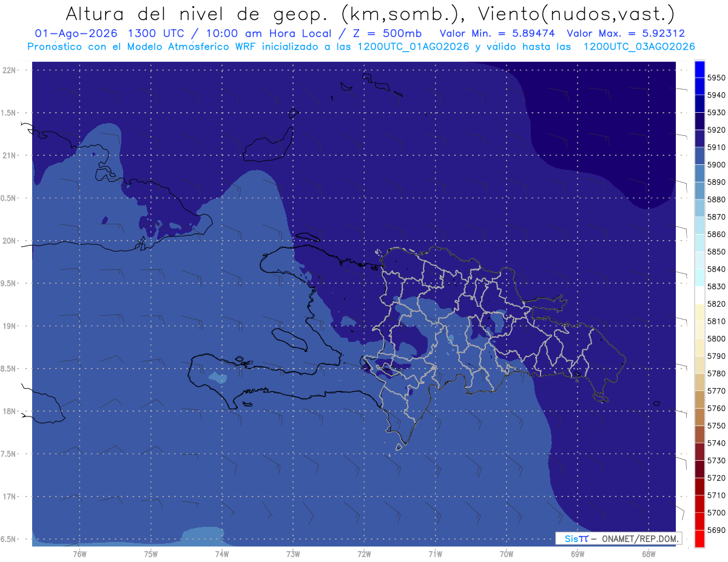This screenshot has width=728, height=562.
Task: Click the '75W' longitude label
Action: (151, 554)
